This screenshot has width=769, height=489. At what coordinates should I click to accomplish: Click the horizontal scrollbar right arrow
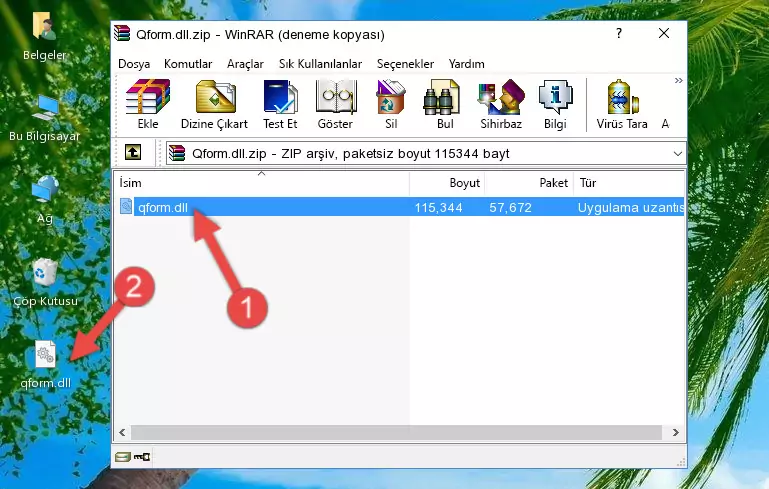pos(676,433)
